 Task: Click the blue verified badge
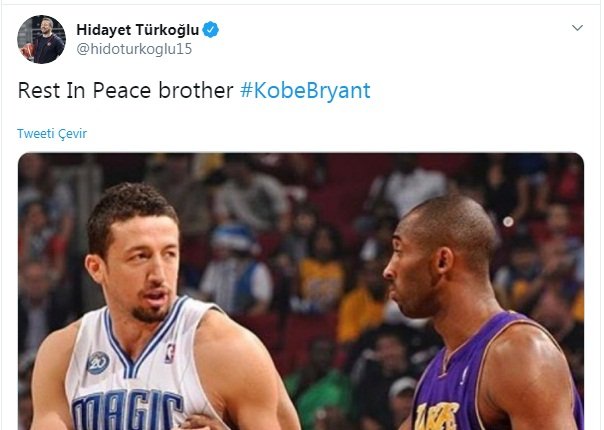(210, 30)
